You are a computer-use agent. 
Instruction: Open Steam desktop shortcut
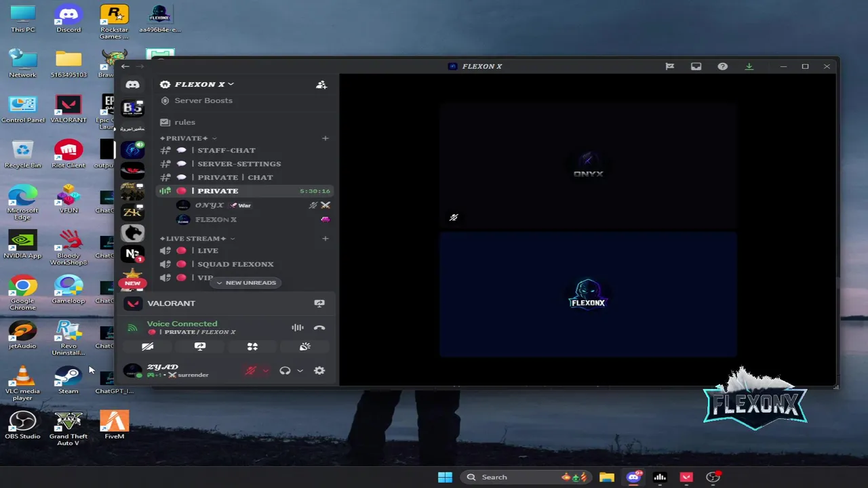[68, 380]
